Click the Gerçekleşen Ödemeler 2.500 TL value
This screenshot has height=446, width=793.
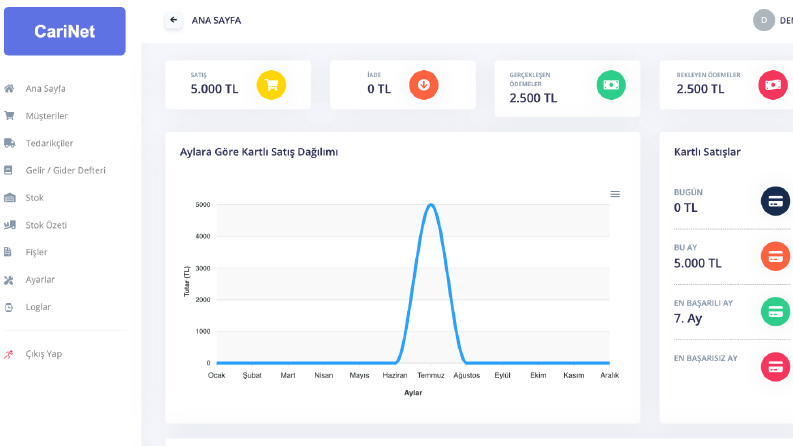[x=533, y=98]
